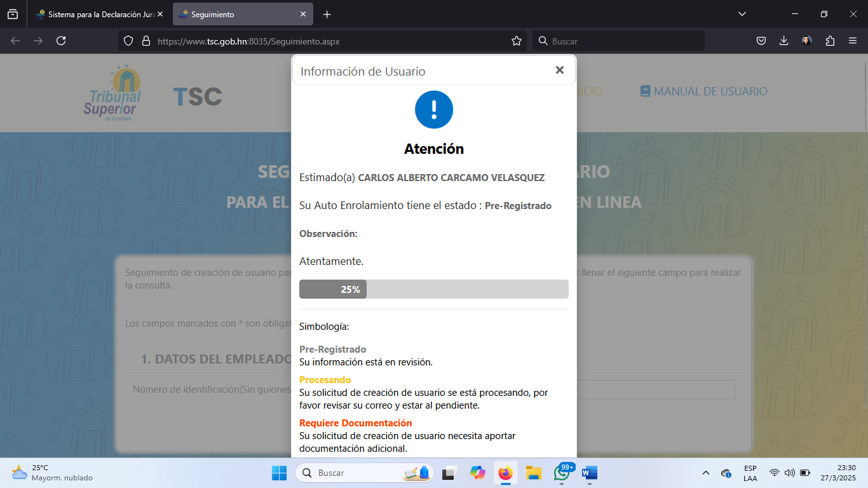Open a new browser tab
Image resolution: width=868 pixels, height=488 pixels.
(327, 14)
